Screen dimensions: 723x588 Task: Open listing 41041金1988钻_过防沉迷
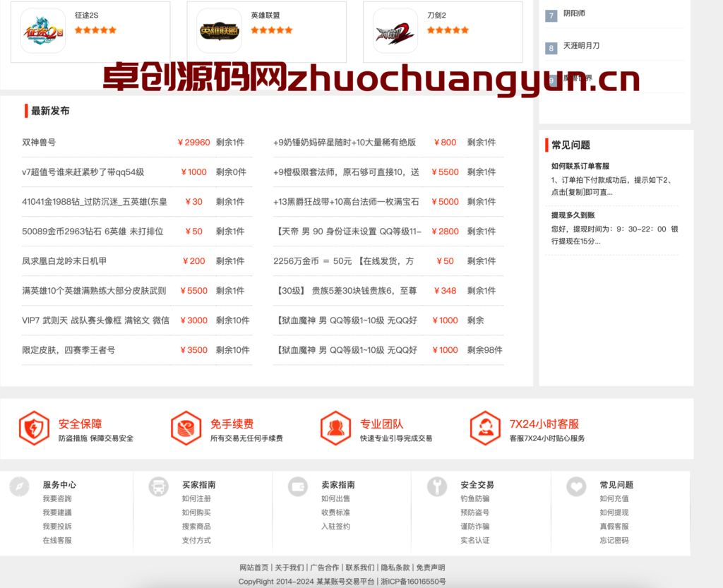[95, 202]
